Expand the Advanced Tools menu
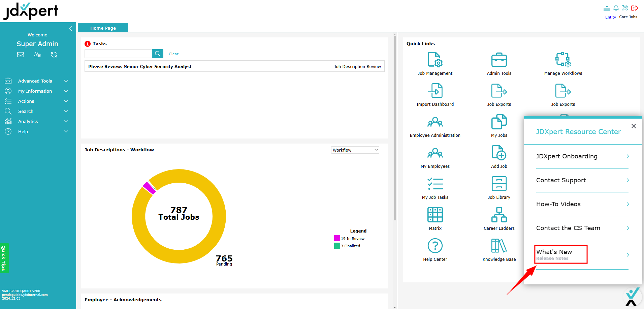Screen dimensions: 644x309 [x=36, y=81]
